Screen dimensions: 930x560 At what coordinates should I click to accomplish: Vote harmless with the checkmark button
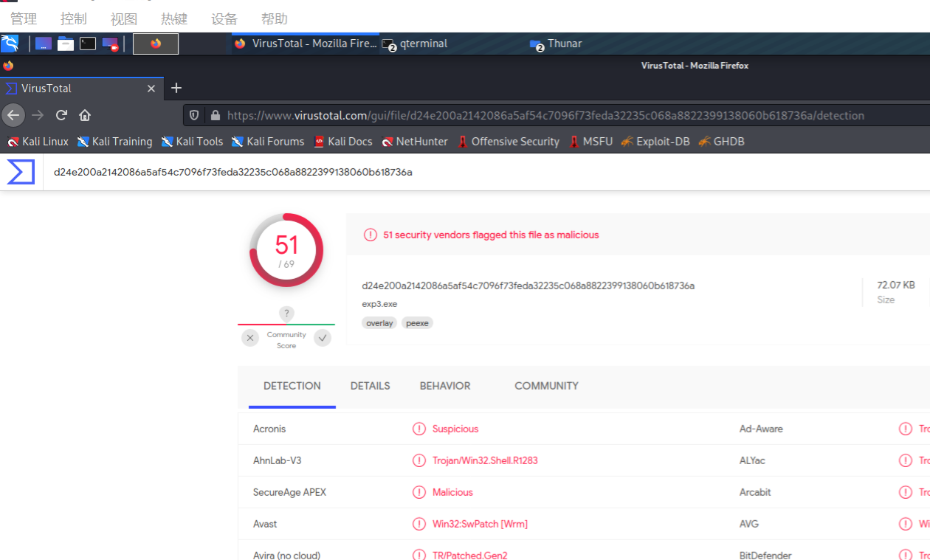(x=323, y=338)
